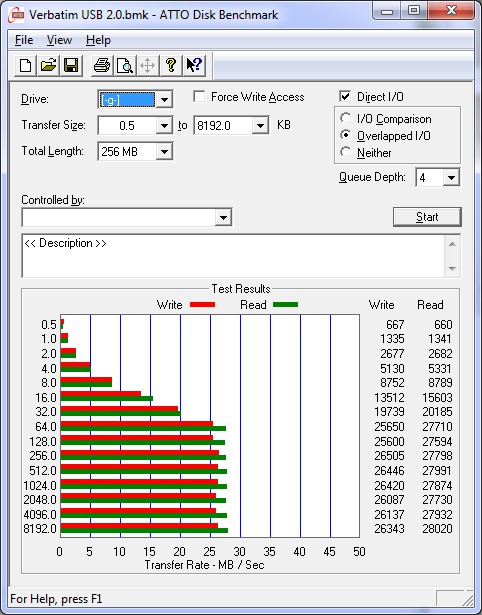Expand the Controlled by combo box
Image resolution: width=482 pixels, height=615 pixels.
click(x=223, y=217)
